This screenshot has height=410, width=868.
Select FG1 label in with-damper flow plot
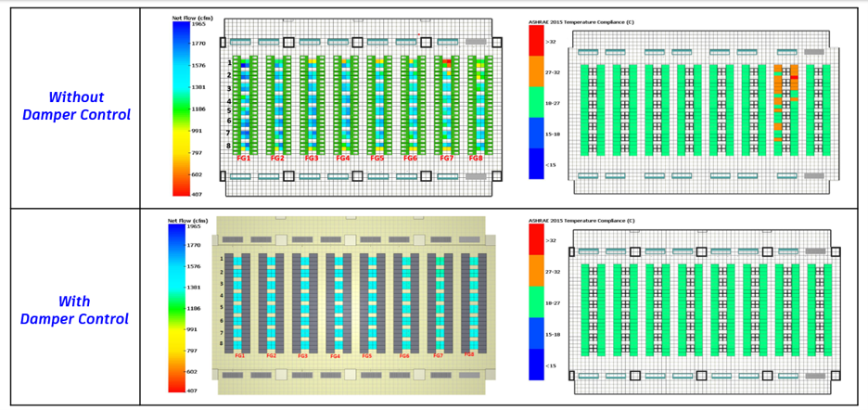tap(239, 355)
